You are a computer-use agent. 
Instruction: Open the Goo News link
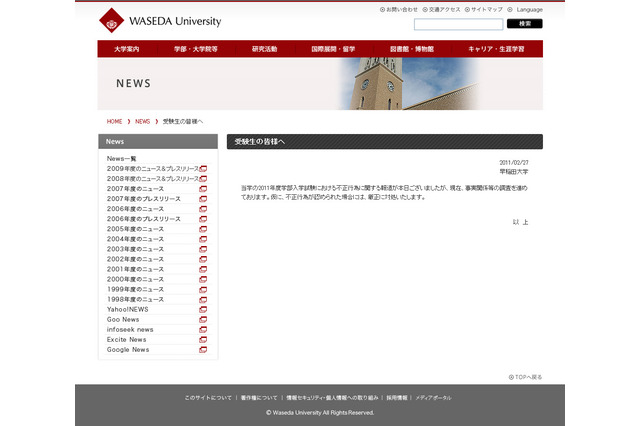[123, 320]
